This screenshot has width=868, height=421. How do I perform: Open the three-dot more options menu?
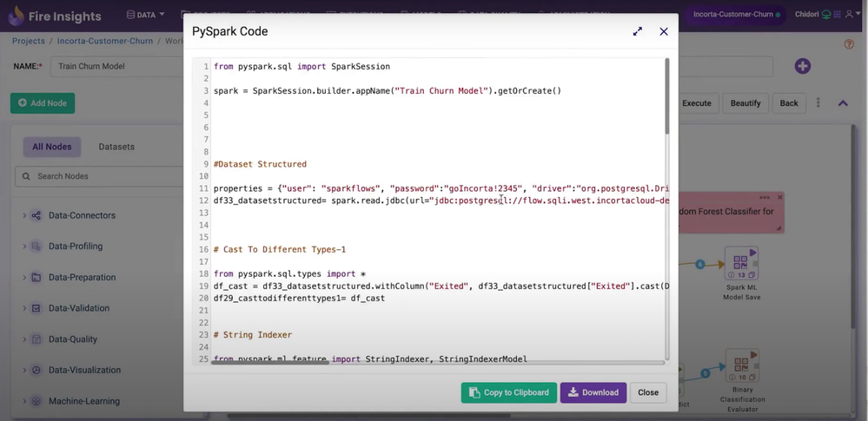818,103
